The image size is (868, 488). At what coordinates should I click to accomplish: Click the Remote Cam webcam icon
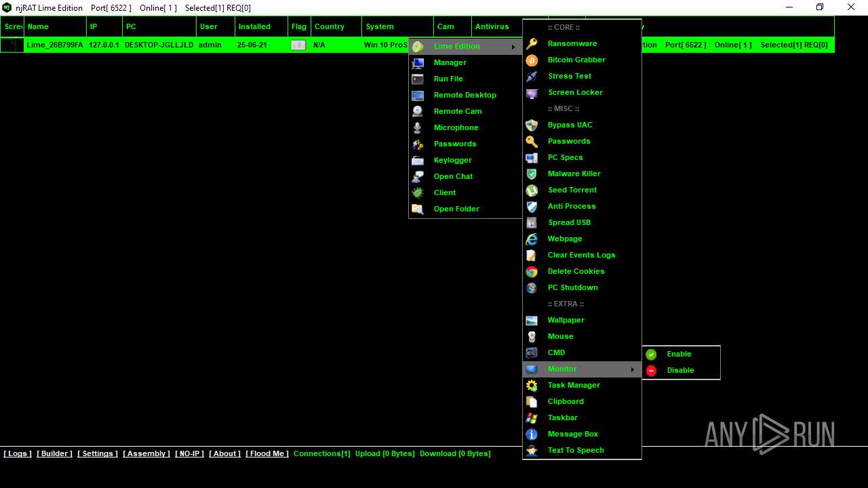pyautogui.click(x=418, y=111)
